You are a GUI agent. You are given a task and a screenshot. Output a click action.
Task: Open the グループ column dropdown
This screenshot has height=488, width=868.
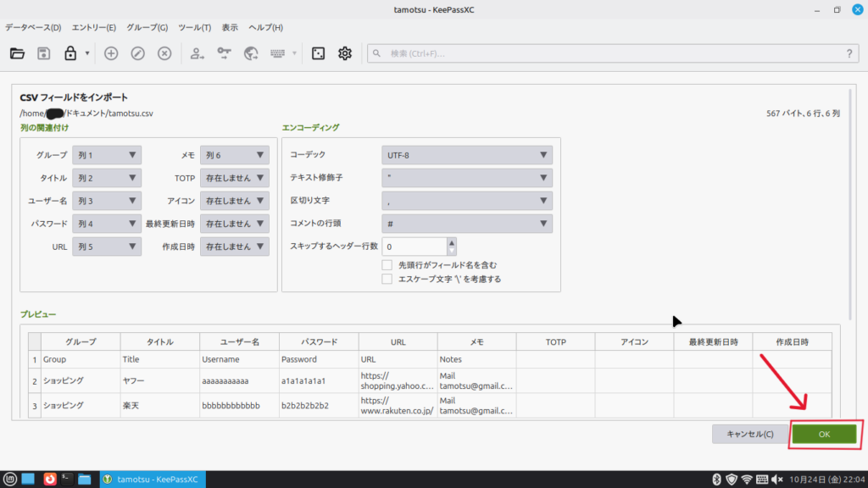107,155
